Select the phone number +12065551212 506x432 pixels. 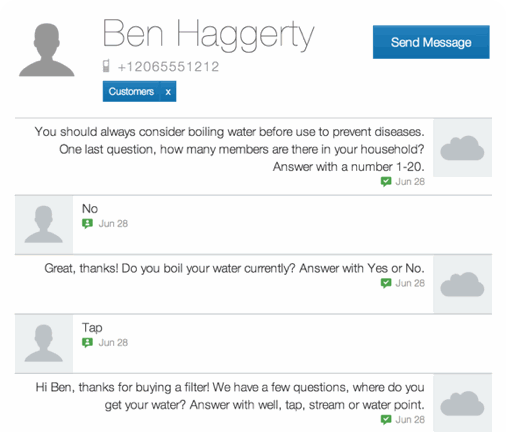(x=168, y=67)
